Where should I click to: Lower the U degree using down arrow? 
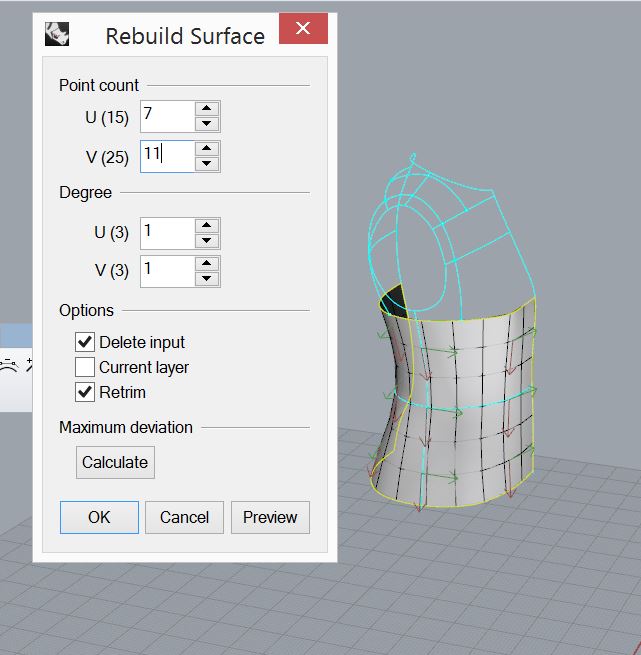pos(207,241)
